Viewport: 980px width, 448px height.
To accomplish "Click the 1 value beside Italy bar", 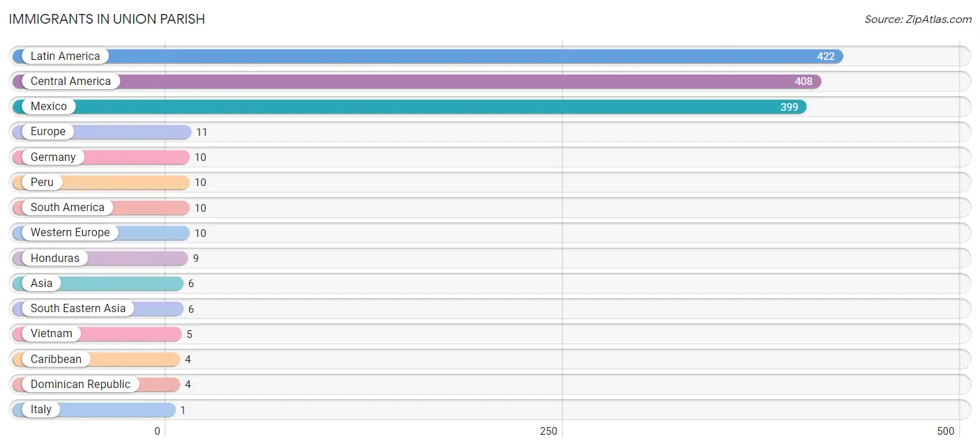I will 183,410.
